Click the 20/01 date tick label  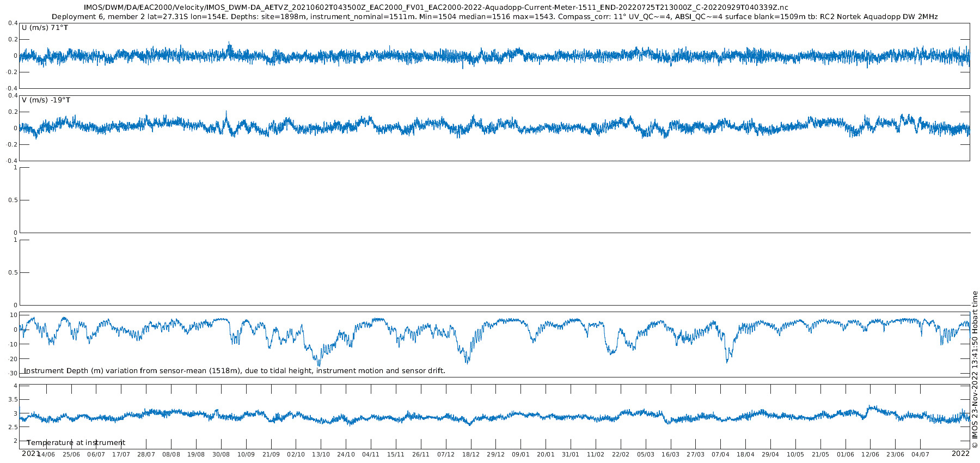click(546, 454)
